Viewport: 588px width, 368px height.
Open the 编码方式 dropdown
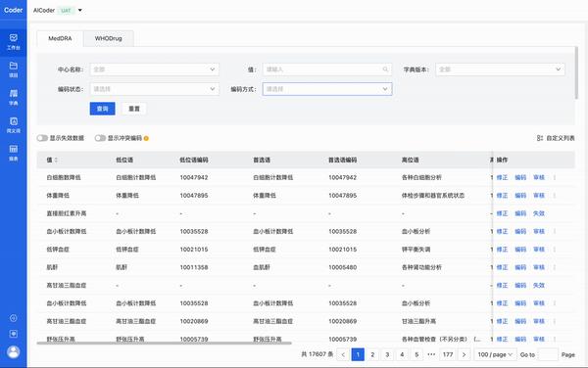click(327, 89)
